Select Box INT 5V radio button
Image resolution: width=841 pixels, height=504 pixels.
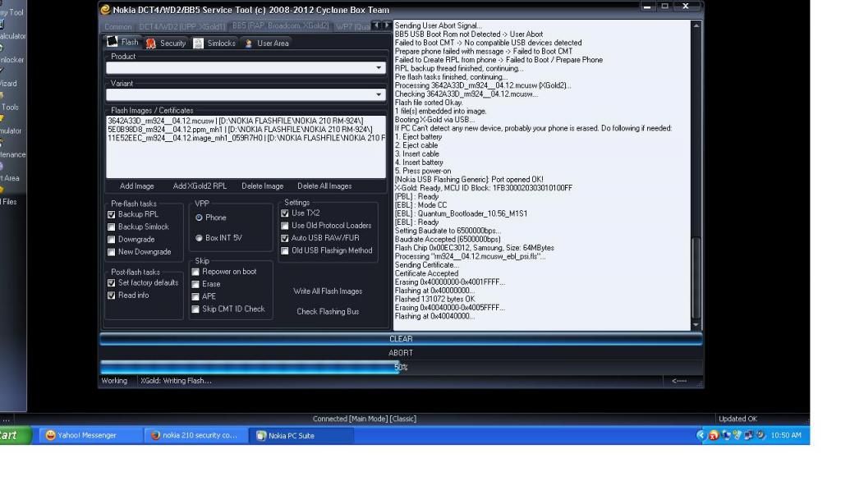point(199,238)
